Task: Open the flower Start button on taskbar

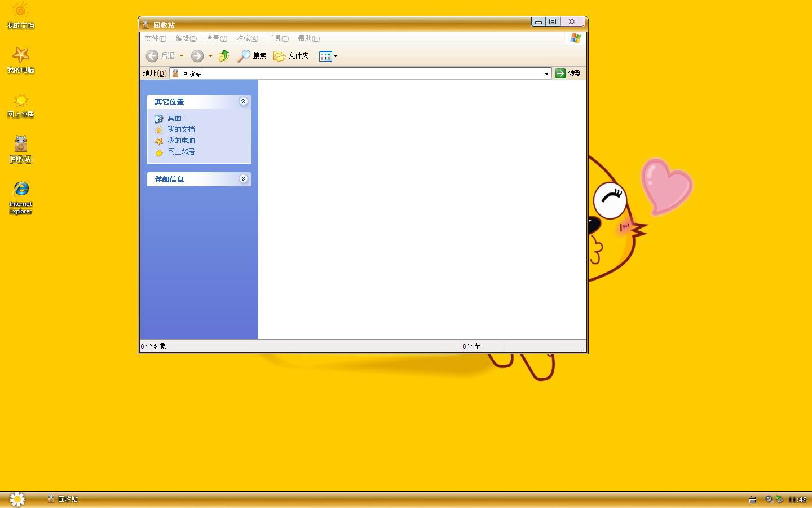Action: coord(17,499)
